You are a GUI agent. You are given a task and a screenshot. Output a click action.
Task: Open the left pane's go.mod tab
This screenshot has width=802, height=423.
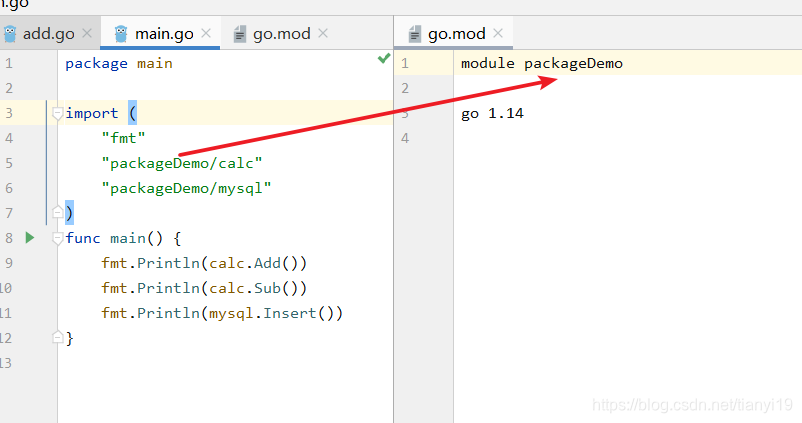pos(281,34)
